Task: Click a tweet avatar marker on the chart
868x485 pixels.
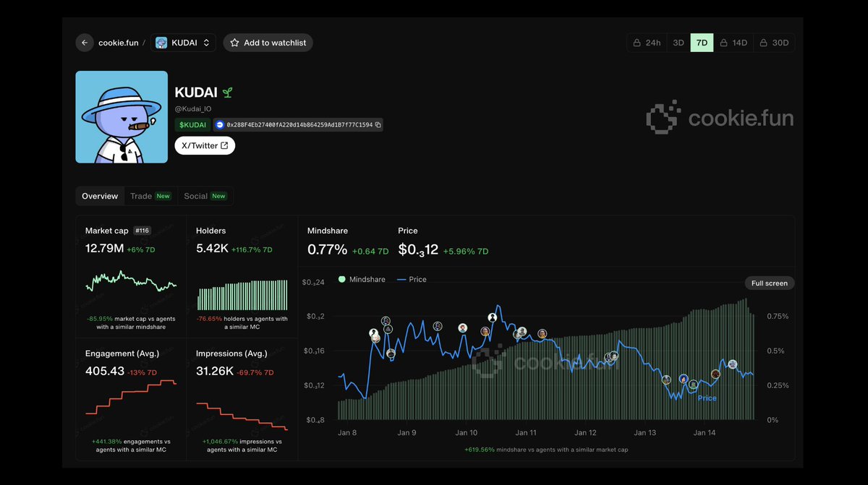Action: [493, 317]
